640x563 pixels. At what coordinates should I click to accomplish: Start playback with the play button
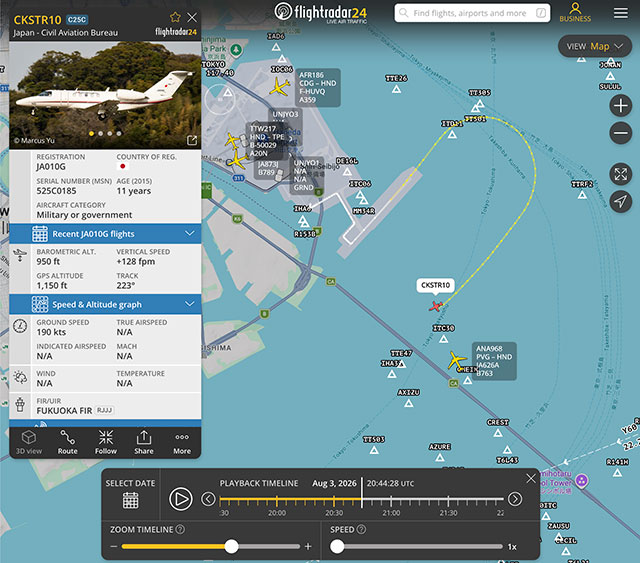(181, 499)
